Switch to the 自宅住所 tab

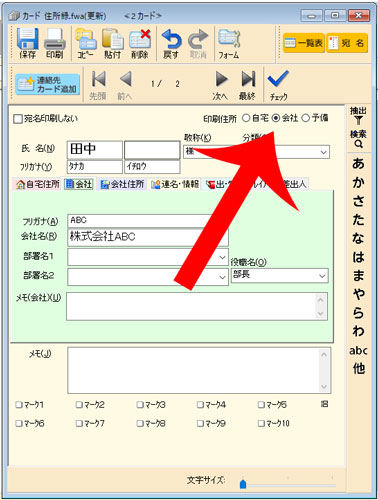[x=37, y=184]
